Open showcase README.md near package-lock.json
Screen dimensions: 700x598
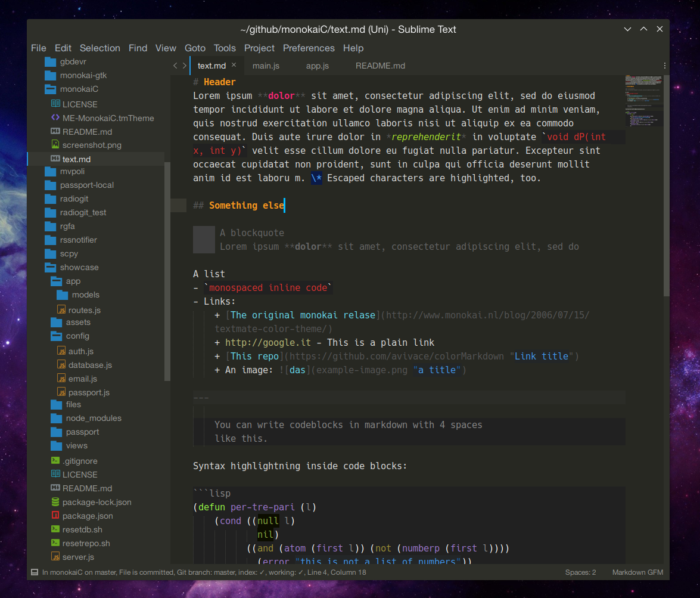(x=87, y=488)
